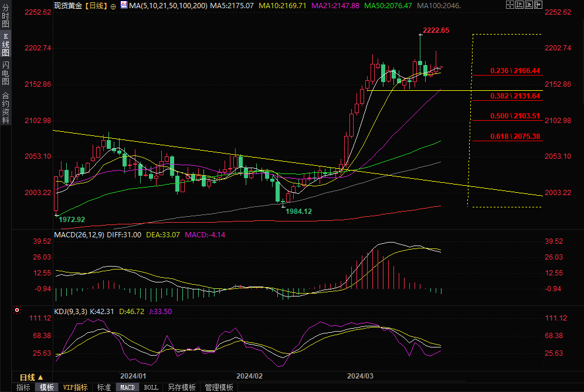Click the orange circle-plus icon by 日线 title
Image resolution: width=584 pixels, height=392 pixels.
[x=113, y=6]
